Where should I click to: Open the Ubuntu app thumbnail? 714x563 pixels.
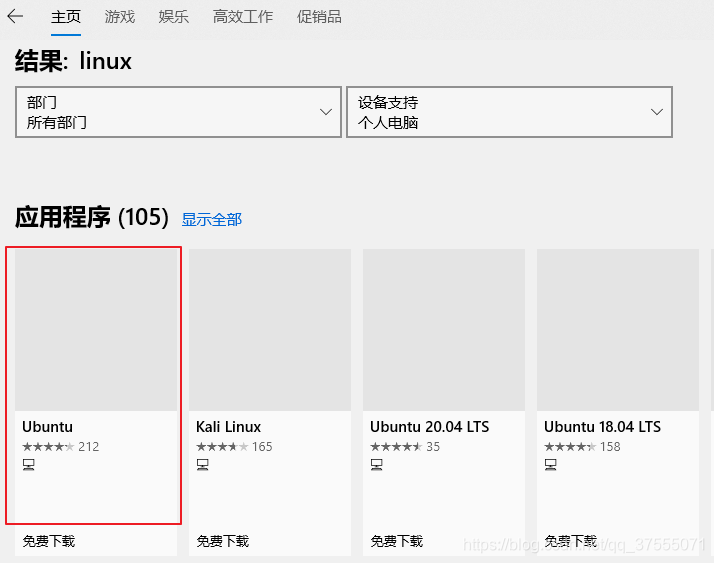point(96,330)
